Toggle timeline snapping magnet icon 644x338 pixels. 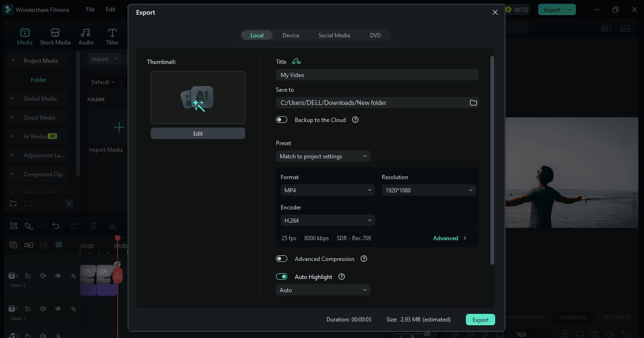[x=59, y=245]
